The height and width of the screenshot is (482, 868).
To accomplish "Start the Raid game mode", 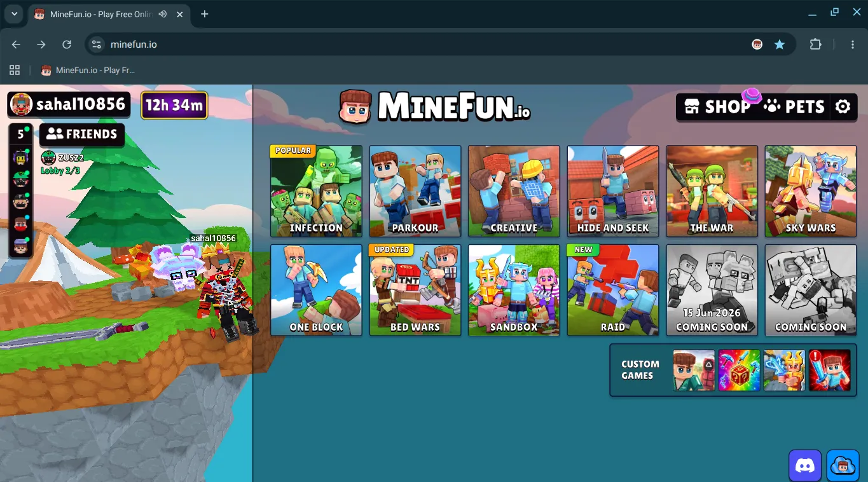I will coord(613,290).
